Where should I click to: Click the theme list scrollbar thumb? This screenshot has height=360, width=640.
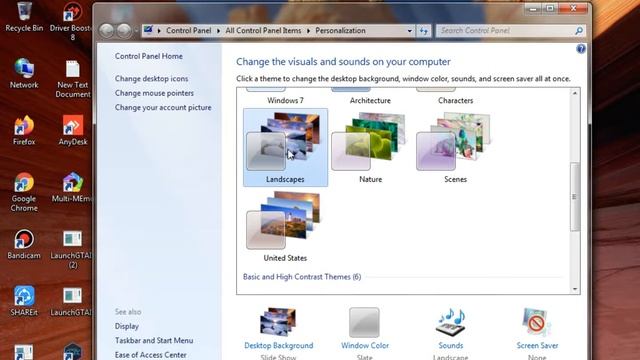pos(574,197)
